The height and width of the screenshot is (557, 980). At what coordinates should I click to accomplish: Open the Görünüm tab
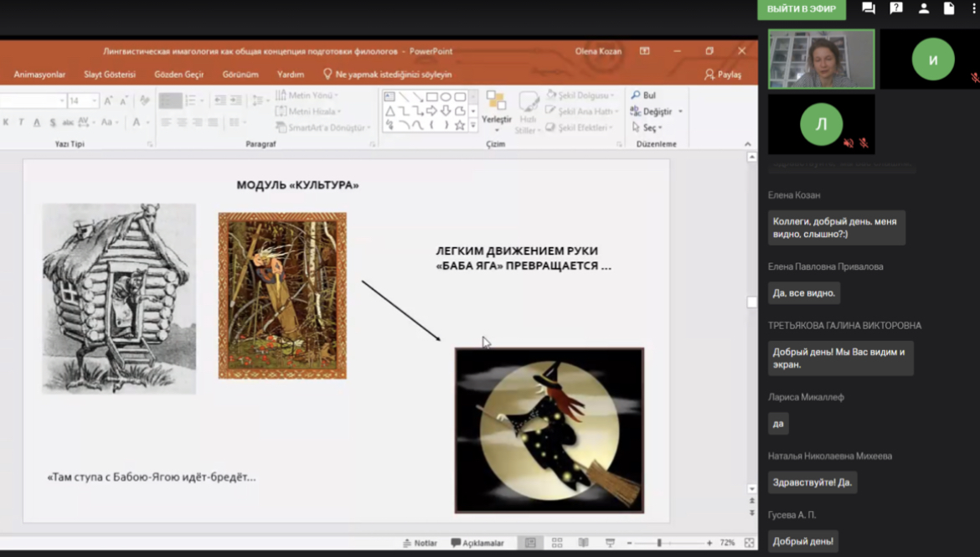pyautogui.click(x=240, y=75)
